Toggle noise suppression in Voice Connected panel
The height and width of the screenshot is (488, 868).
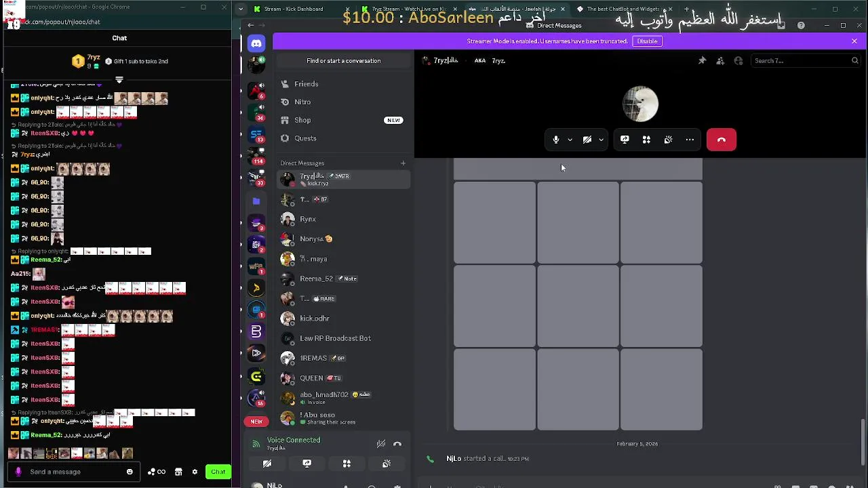[x=381, y=444]
